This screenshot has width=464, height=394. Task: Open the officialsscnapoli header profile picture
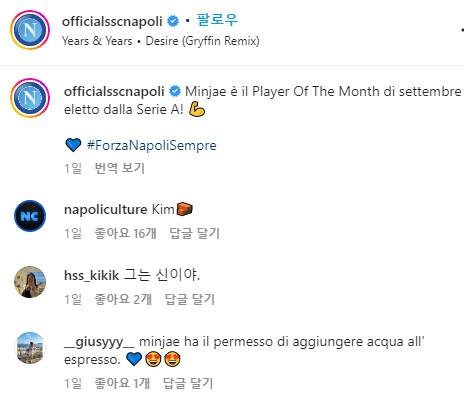point(30,30)
